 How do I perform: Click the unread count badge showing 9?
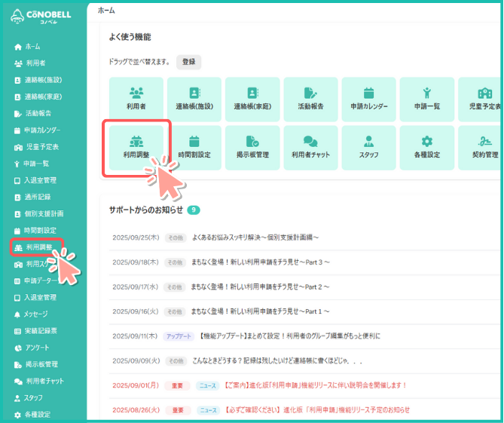pyautogui.click(x=194, y=210)
